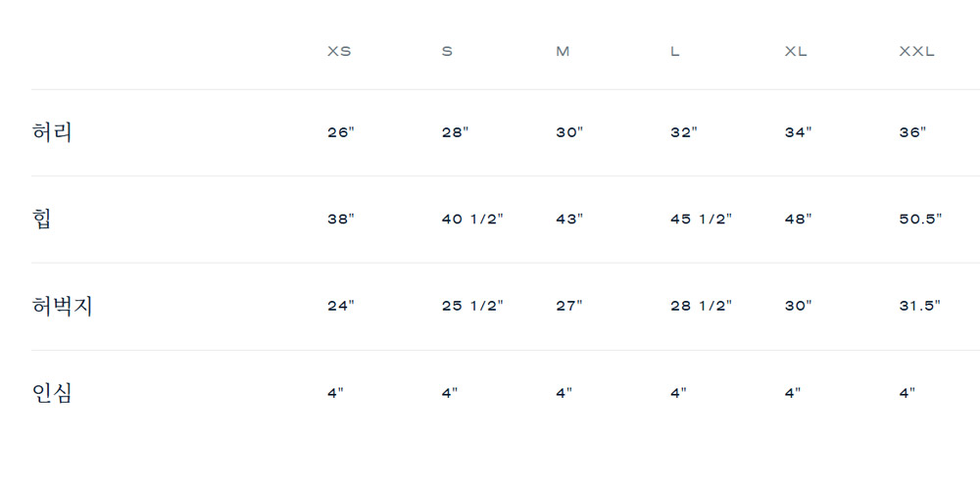980x490 pixels.
Task: Click the 26" waist value for XS
Action: point(341,132)
